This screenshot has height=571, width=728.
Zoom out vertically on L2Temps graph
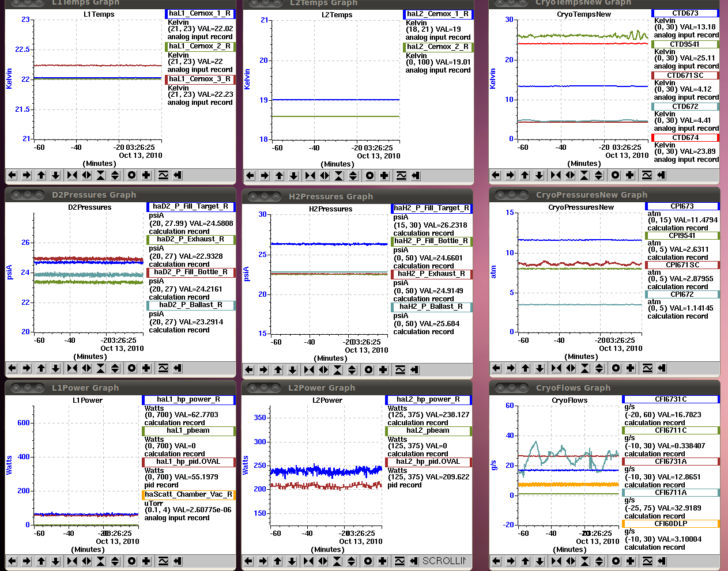tap(353, 176)
